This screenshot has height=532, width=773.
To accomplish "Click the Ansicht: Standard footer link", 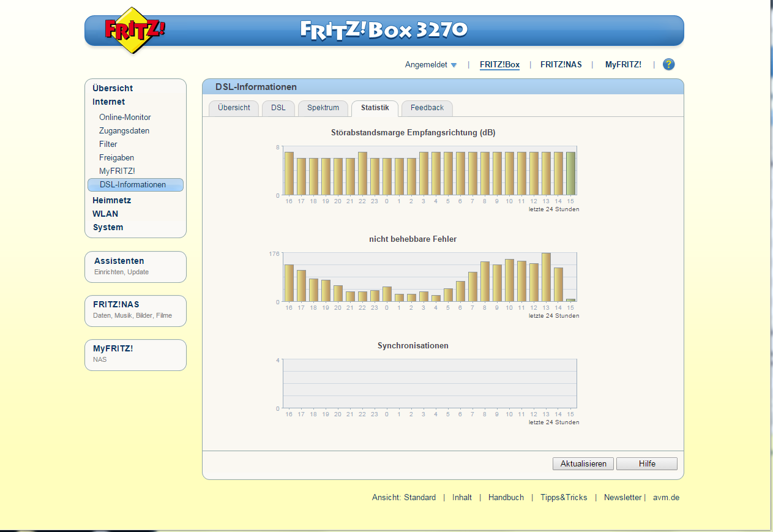I will (404, 497).
